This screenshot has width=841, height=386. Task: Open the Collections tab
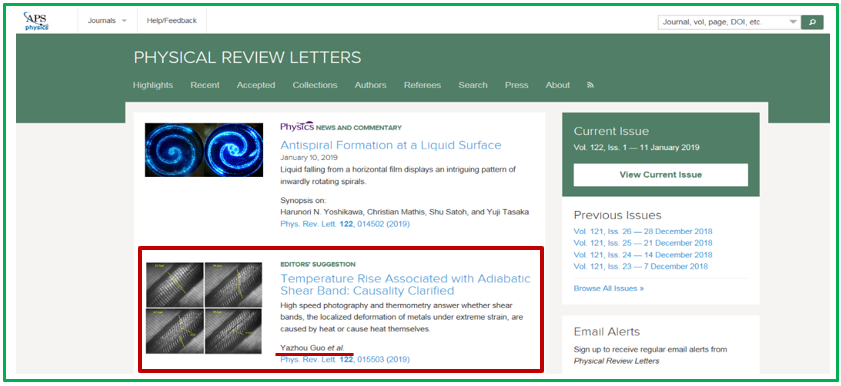coord(315,85)
